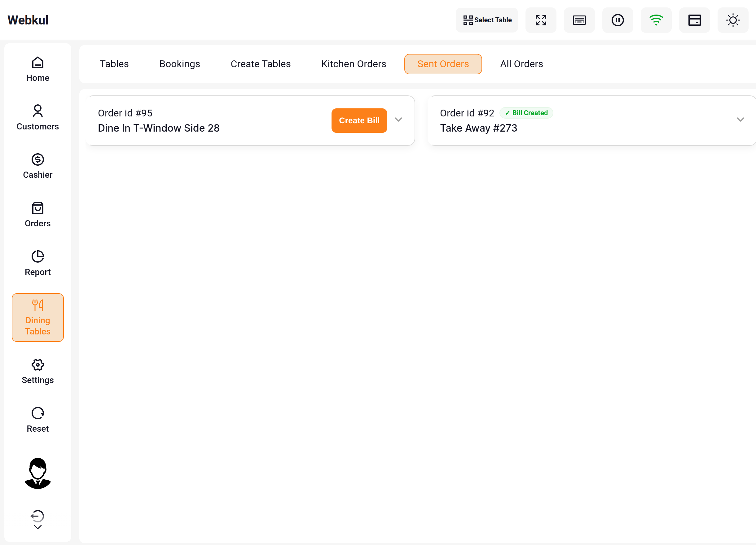Expand sidebar chevron below logout icon

(38, 527)
